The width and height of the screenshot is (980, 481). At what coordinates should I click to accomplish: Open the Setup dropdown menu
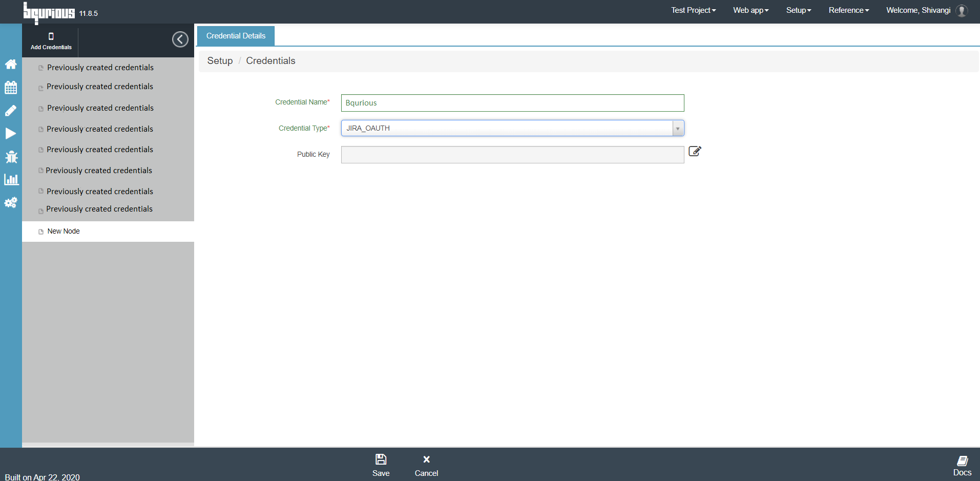tap(799, 10)
